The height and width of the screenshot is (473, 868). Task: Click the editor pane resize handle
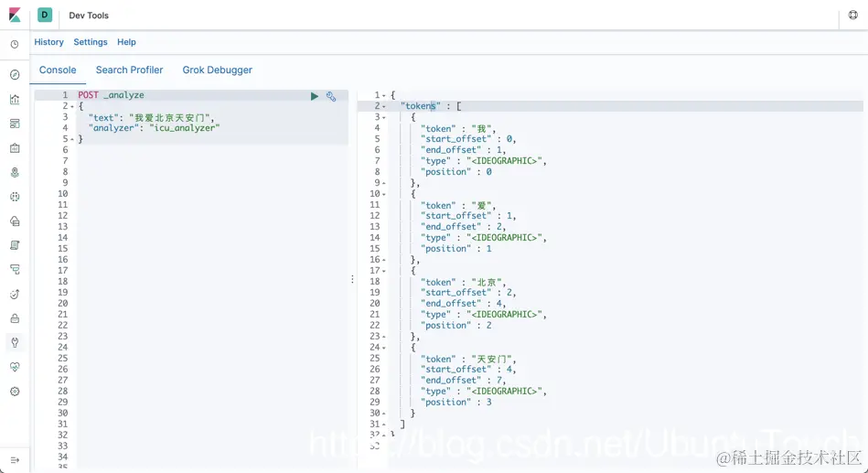(353, 280)
